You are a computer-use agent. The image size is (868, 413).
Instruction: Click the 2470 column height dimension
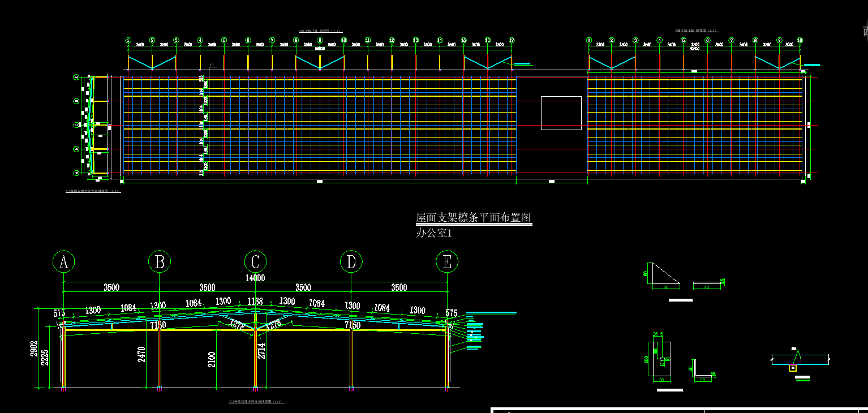point(142,354)
